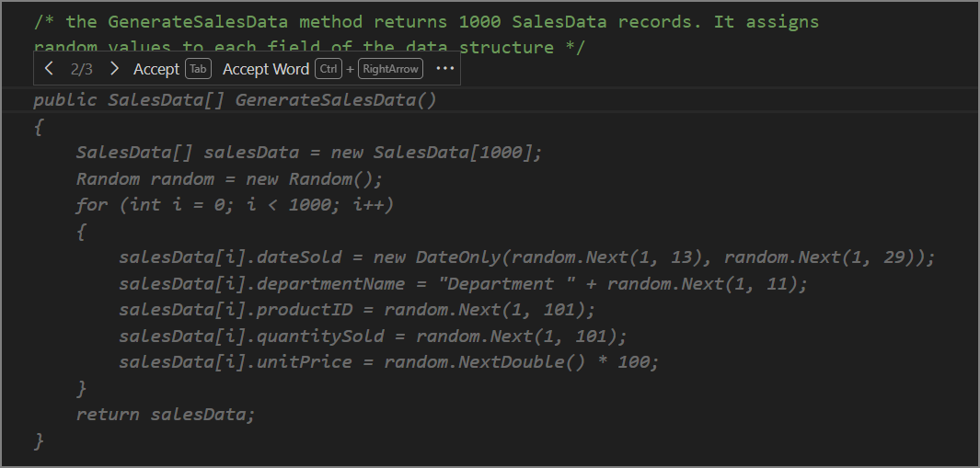The width and height of the screenshot is (980, 468).
Task: Click the unitPrice assignment line
Action: click(388, 362)
